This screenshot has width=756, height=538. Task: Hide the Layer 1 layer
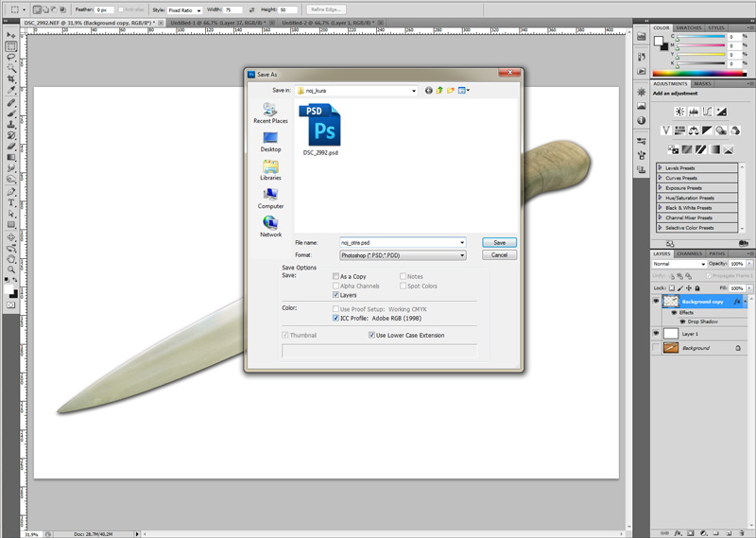tap(656, 334)
